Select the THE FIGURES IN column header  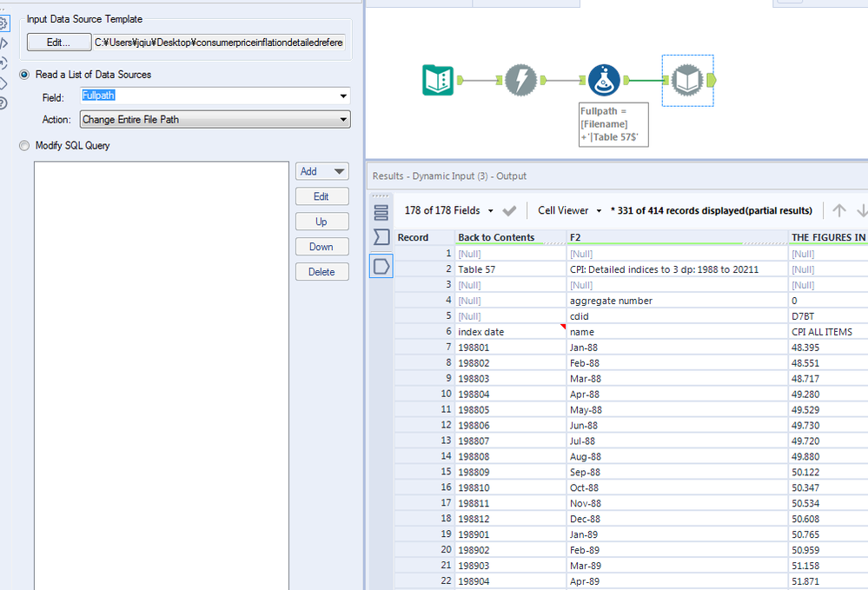pyautogui.click(x=828, y=237)
